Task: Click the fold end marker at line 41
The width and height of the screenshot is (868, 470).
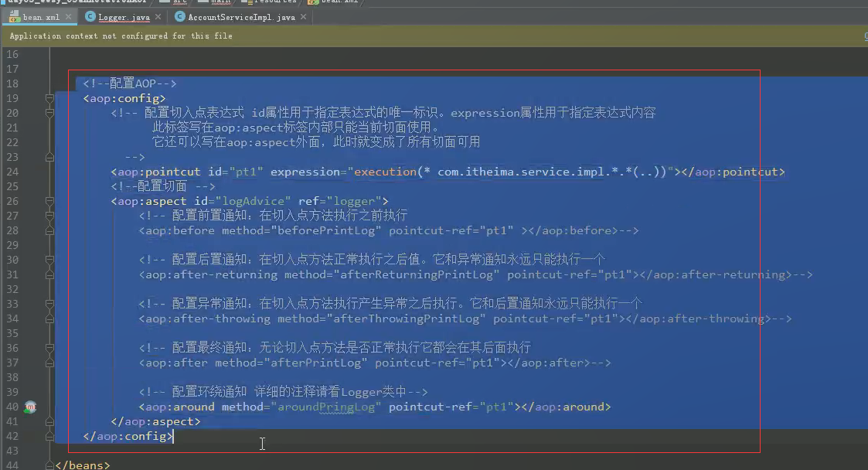Action: tap(49, 421)
